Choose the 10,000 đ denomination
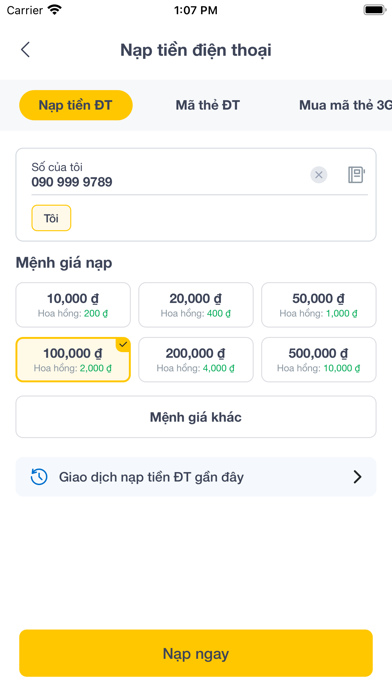Image resolution: width=392 pixels, height=696 pixels. (73, 305)
